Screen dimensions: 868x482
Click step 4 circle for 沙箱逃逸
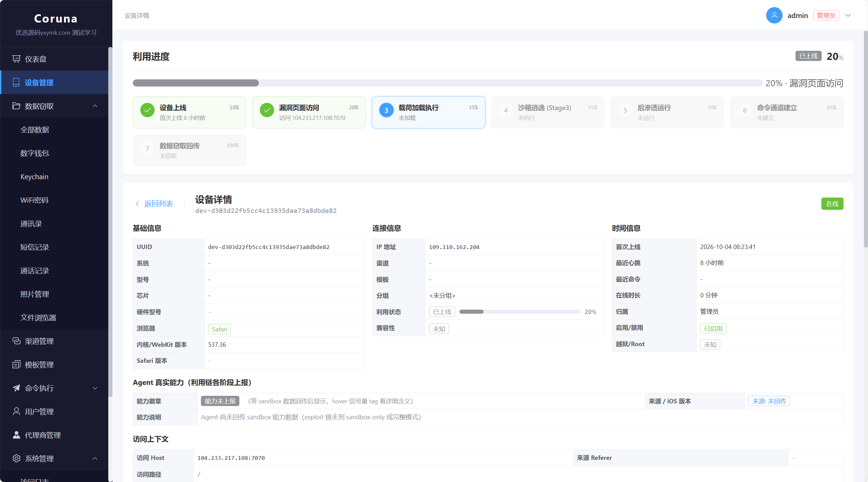[x=506, y=110]
